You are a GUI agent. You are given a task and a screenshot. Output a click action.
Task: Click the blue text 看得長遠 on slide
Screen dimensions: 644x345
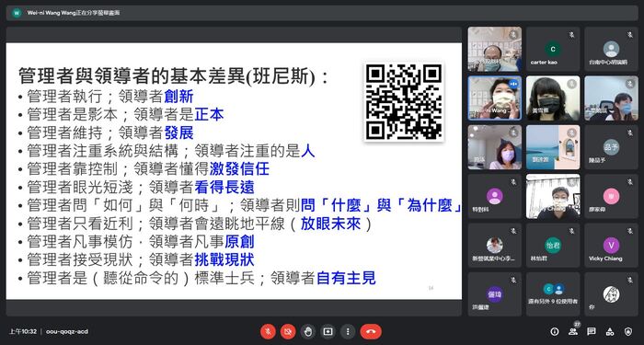224,188
